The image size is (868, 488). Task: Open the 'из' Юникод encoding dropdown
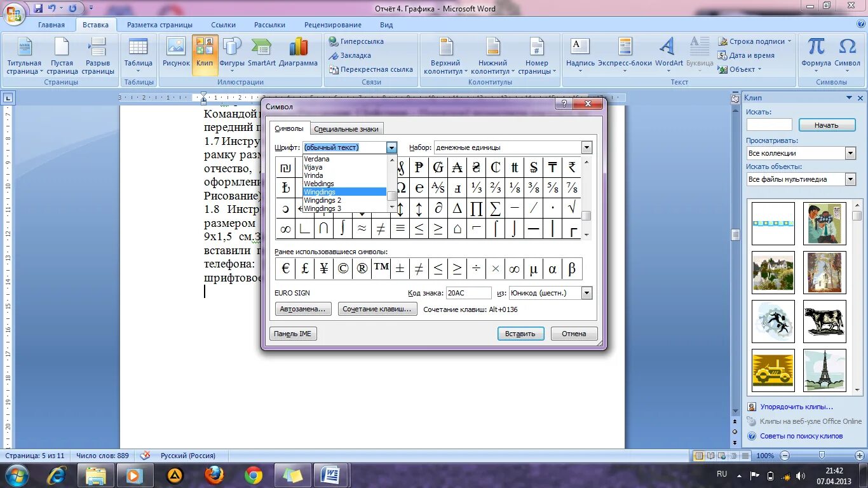pyautogui.click(x=587, y=293)
